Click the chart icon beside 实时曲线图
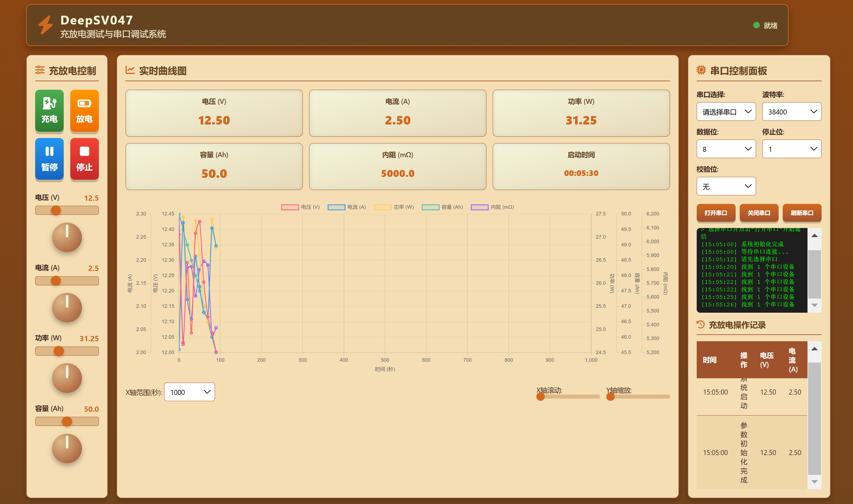Image resolution: width=853 pixels, height=504 pixels. click(130, 70)
